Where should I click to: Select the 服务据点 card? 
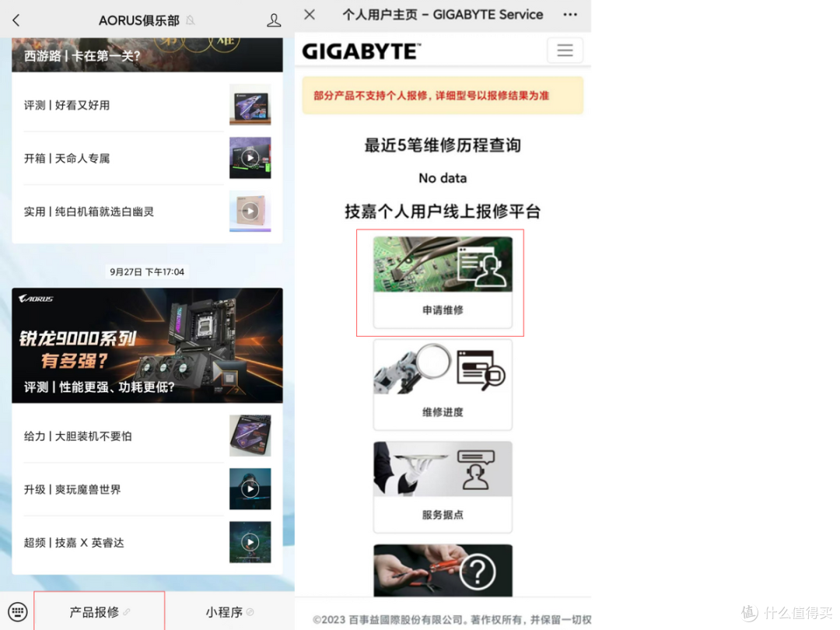(x=443, y=487)
